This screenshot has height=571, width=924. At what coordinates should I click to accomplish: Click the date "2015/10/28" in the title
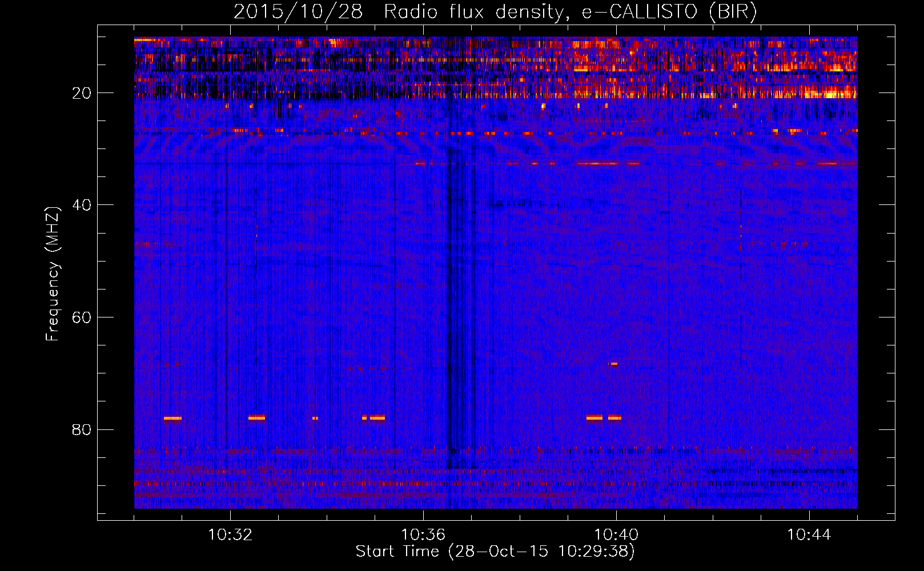(298, 11)
